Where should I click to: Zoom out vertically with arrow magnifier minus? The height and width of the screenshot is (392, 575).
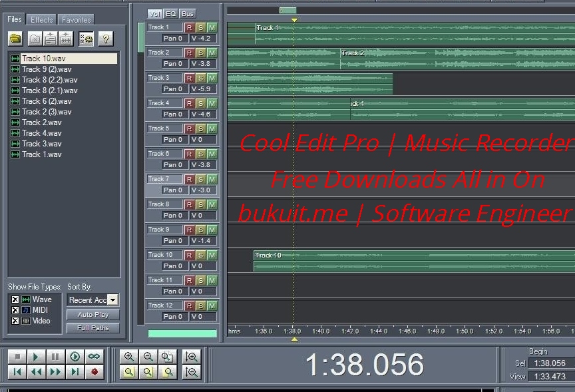tap(192, 372)
